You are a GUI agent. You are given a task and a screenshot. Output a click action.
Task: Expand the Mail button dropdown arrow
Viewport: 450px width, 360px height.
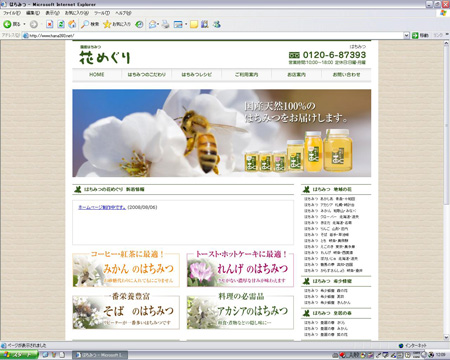pyautogui.click(x=158, y=24)
